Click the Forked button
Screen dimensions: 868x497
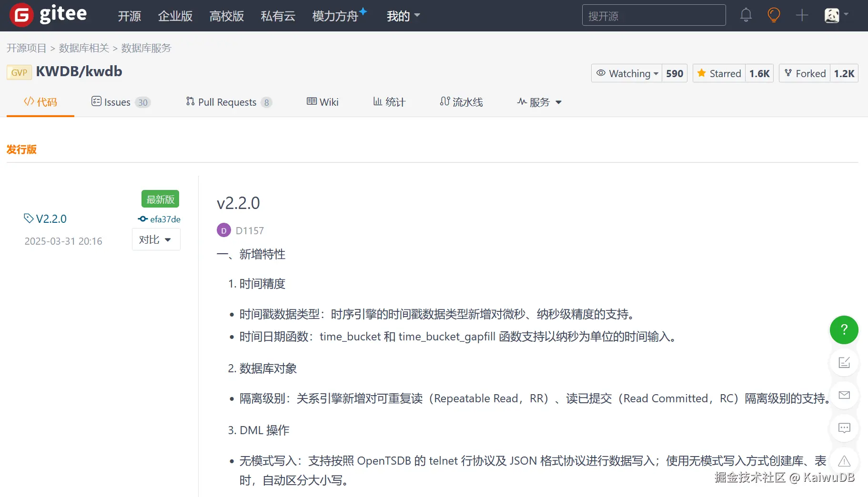coord(805,73)
